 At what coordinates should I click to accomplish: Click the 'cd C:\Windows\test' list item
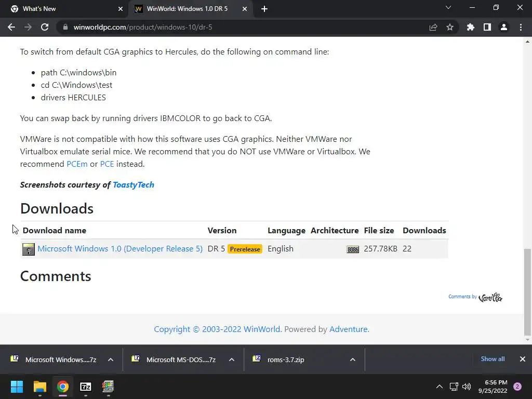(76, 85)
